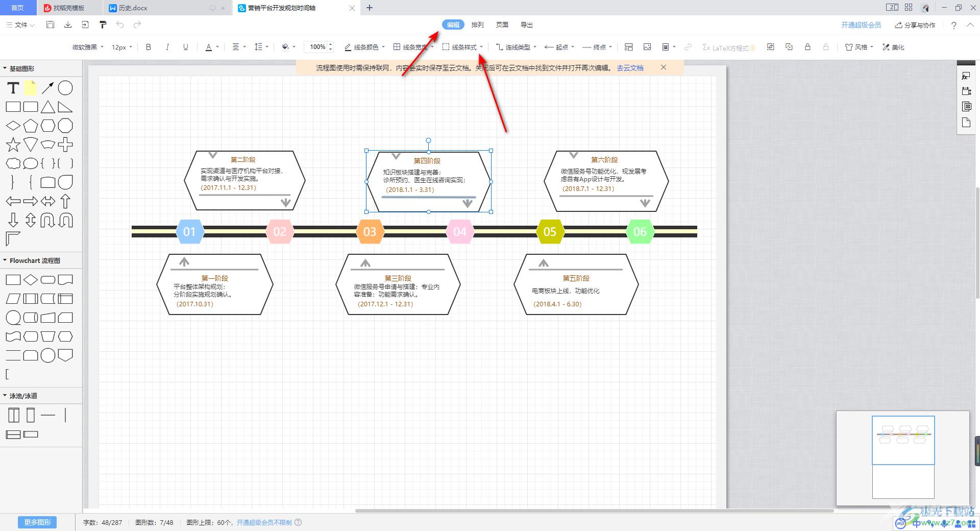This screenshot has width=980, height=531.
Task: Click the format painter icon
Action: [x=103, y=25]
